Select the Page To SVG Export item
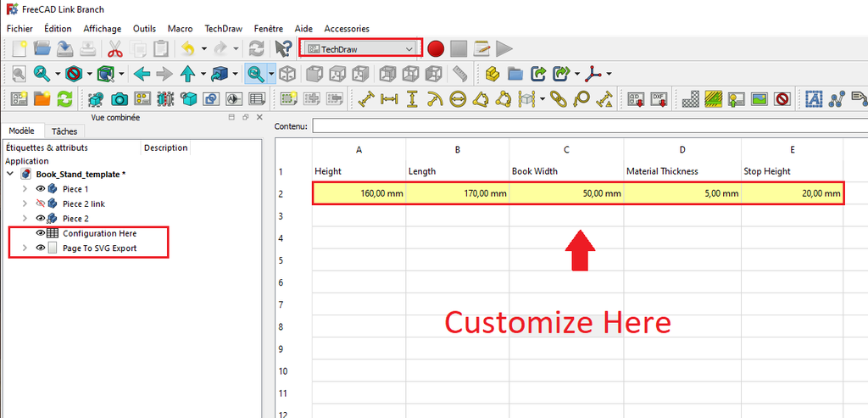Image resolution: width=868 pixels, height=418 pixels. pyautogui.click(x=99, y=248)
